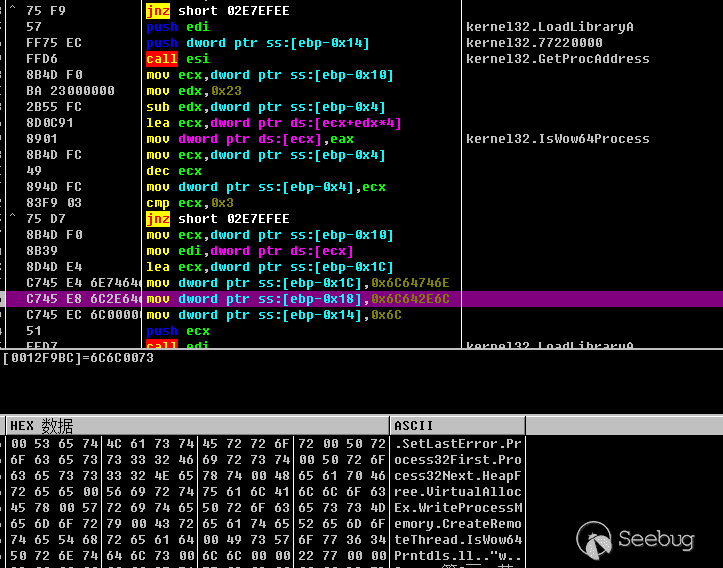The image size is (723, 568).
Task: Click the kernel32.77220000 comment entry
Action: (534, 43)
